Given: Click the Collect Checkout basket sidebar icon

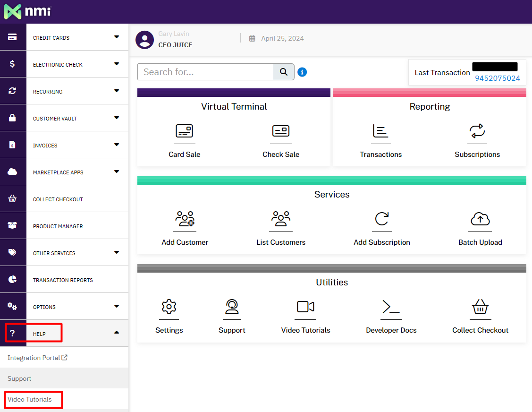Looking at the screenshot, I should [x=12, y=198].
